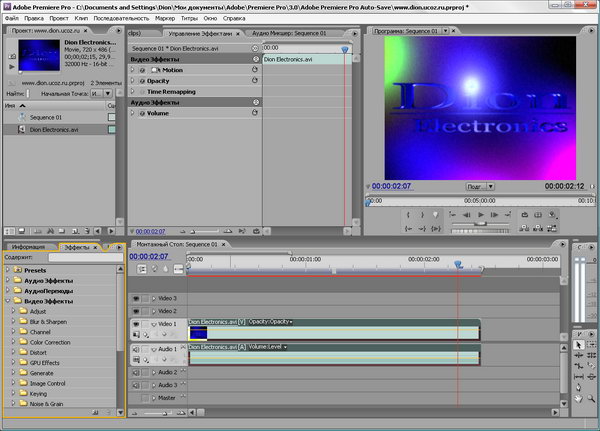This screenshot has width=600, height=431.
Task: Collapse the Видео Эффекты folder
Action: coord(8,301)
